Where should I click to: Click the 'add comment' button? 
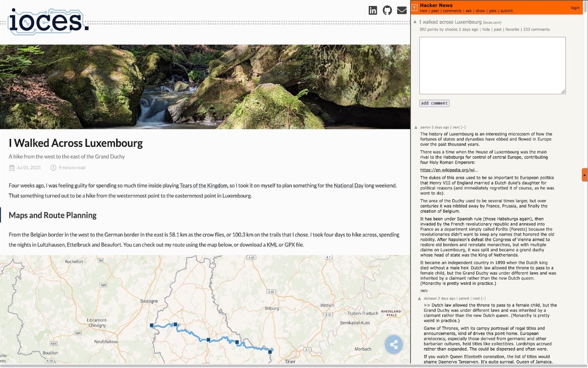coord(434,103)
